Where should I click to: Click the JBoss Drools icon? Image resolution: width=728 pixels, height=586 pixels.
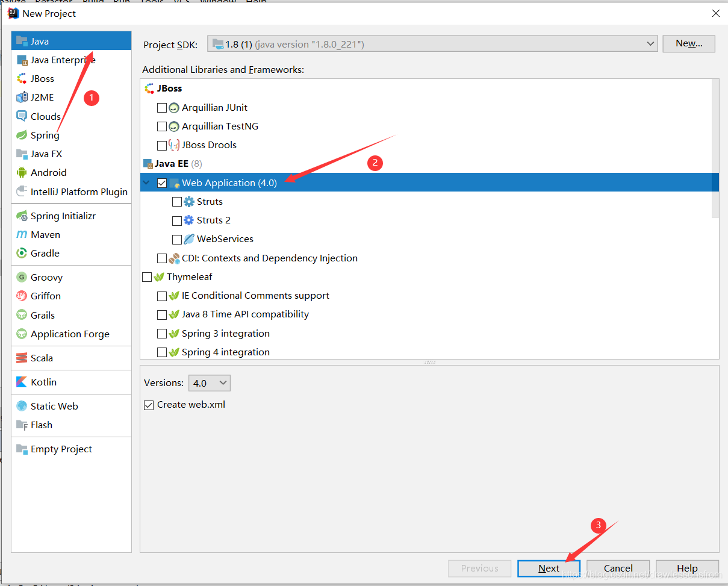174,145
